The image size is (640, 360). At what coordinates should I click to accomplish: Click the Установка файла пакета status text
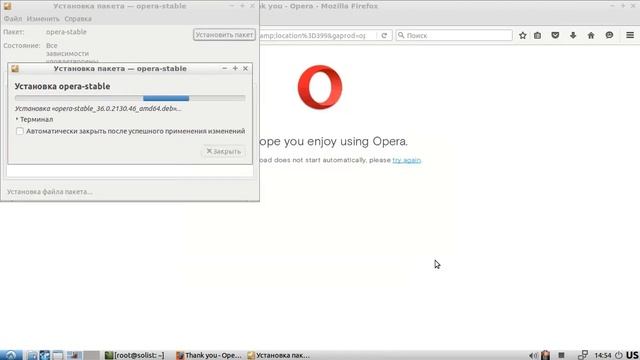point(49,191)
